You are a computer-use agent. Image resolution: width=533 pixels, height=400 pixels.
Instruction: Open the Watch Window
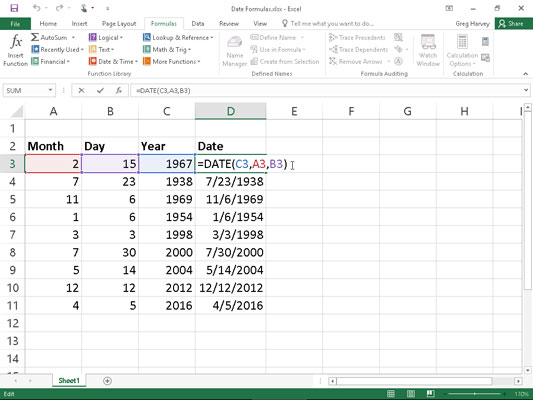(x=428, y=50)
